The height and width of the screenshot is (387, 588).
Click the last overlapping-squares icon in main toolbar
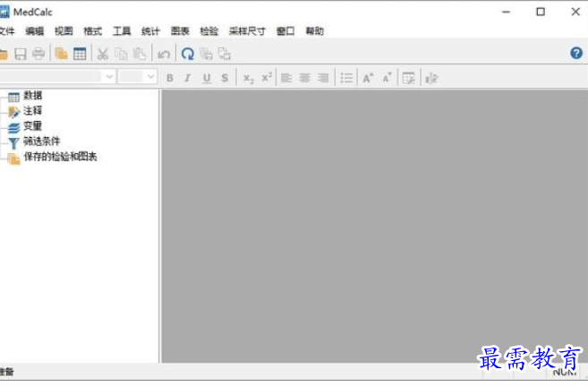tap(225, 55)
